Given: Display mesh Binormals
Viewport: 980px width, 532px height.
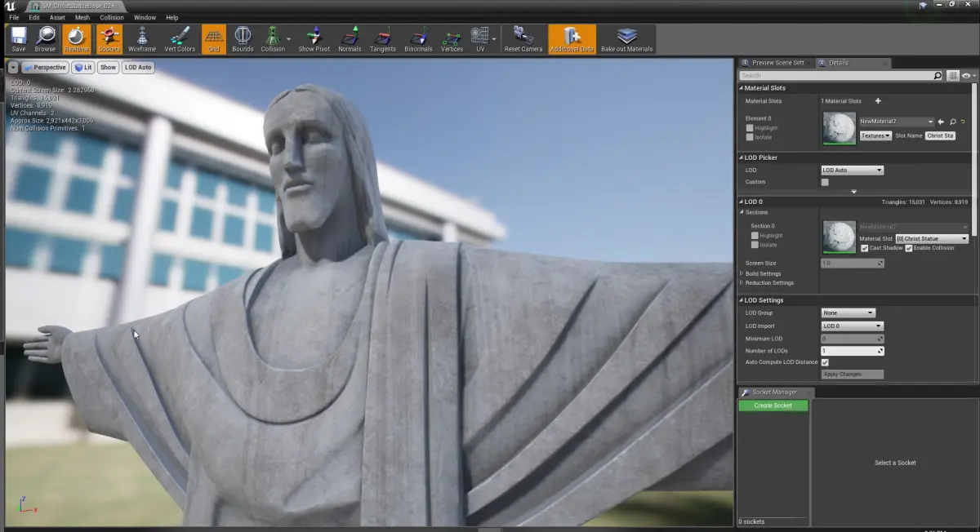Looking at the screenshot, I should tap(418, 39).
